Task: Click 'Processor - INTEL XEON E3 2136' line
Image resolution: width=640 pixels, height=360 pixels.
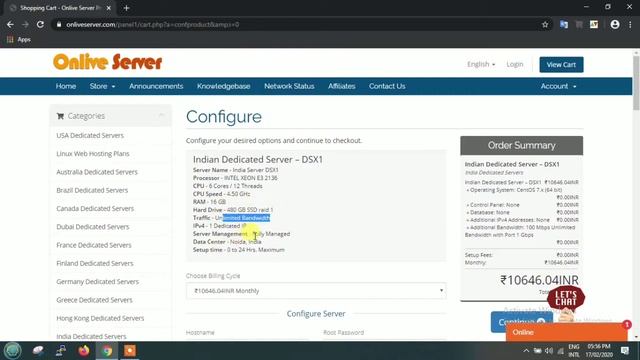Action: [x=235, y=178]
